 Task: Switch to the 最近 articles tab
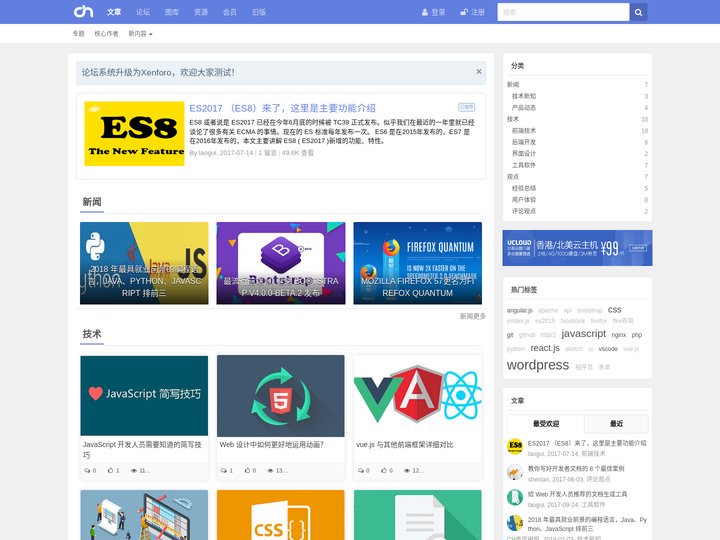click(x=616, y=424)
